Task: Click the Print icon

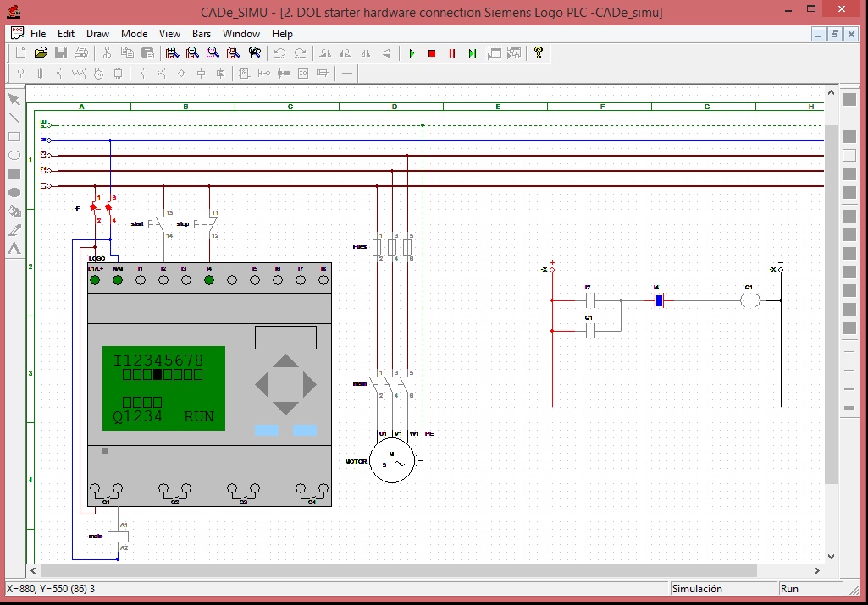Action: point(80,52)
